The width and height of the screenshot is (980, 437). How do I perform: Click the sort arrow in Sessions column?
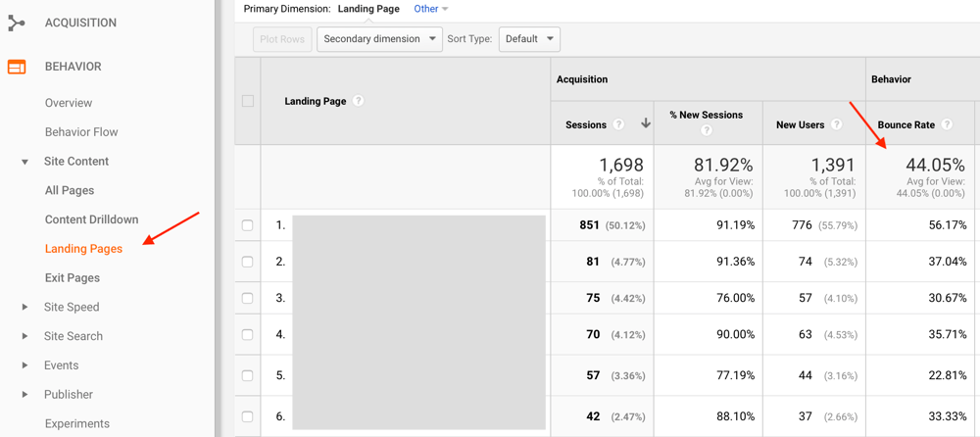tap(645, 124)
